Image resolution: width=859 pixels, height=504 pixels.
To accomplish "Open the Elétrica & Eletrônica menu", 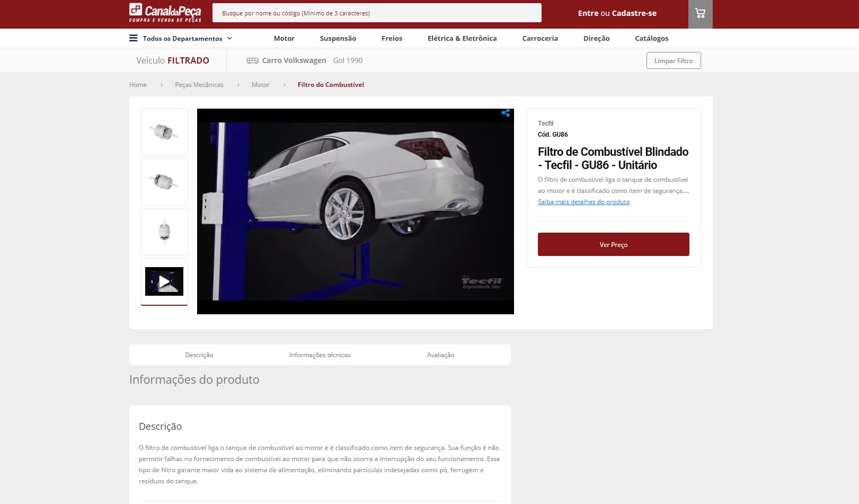I will point(462,38).
